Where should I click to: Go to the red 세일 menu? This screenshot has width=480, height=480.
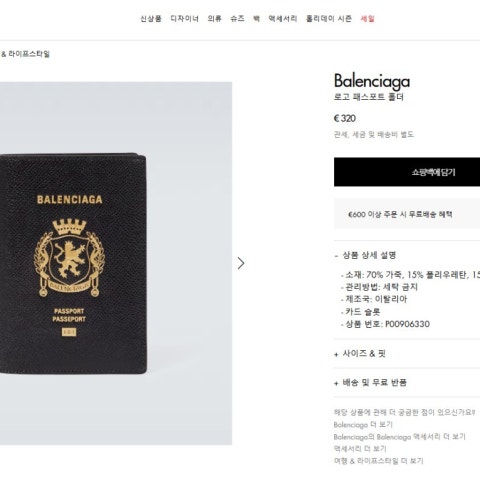367,19
